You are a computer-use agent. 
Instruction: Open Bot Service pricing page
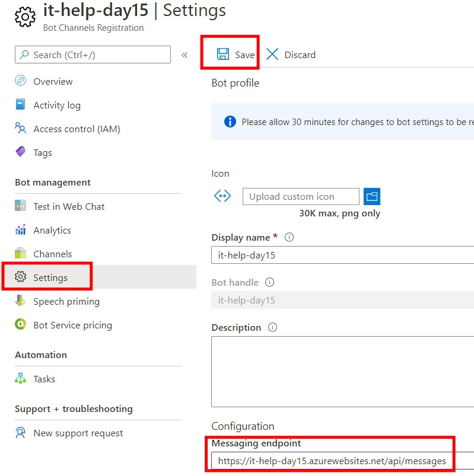pos(72,325)
